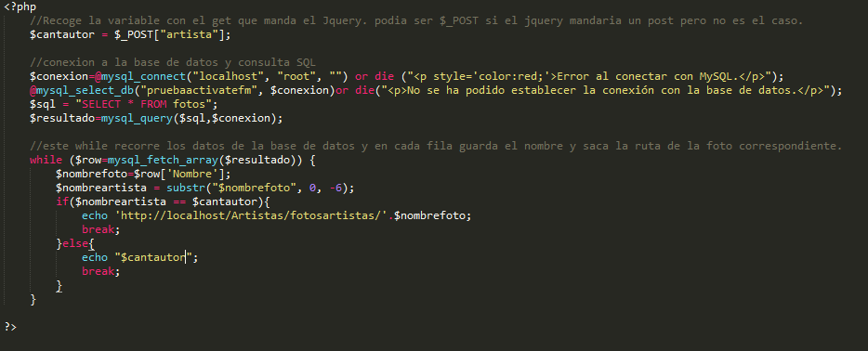Click the -6 argument in substr
The height and width of the screenshot is (351, 868).
pos(335,188)
